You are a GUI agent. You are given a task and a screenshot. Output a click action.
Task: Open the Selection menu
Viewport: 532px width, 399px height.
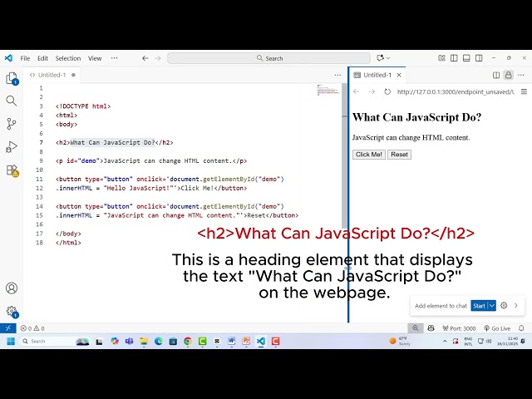(68, 58)
